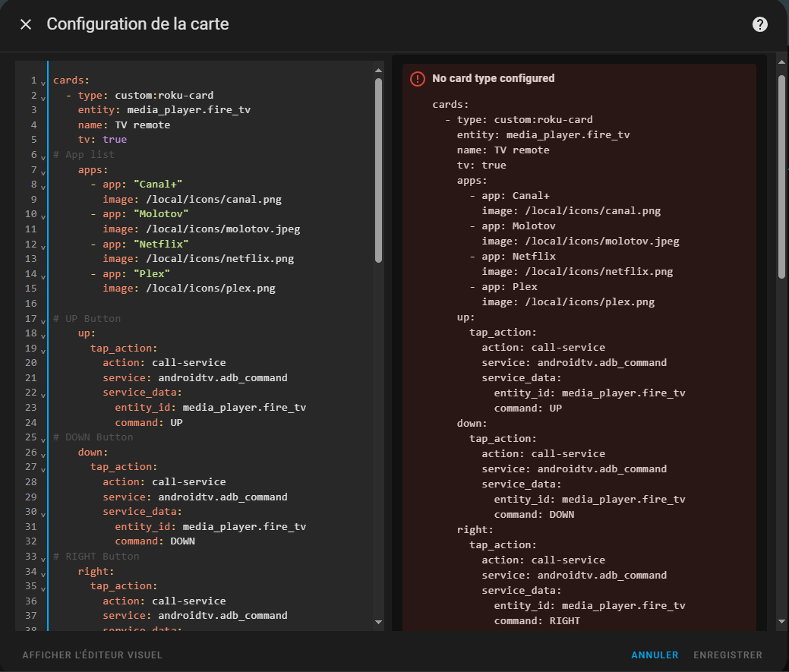Click the ANNULER button
The image size is (789, 672).
pyautogui.click(x=655, y=655)
